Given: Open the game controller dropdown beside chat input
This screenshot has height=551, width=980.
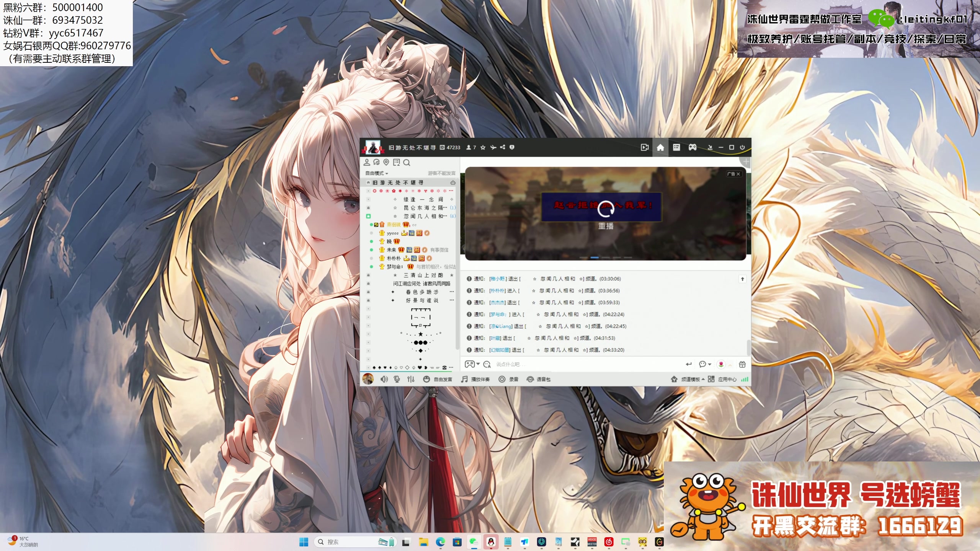Looking at the screenshot, I should (x=472, y=364).
